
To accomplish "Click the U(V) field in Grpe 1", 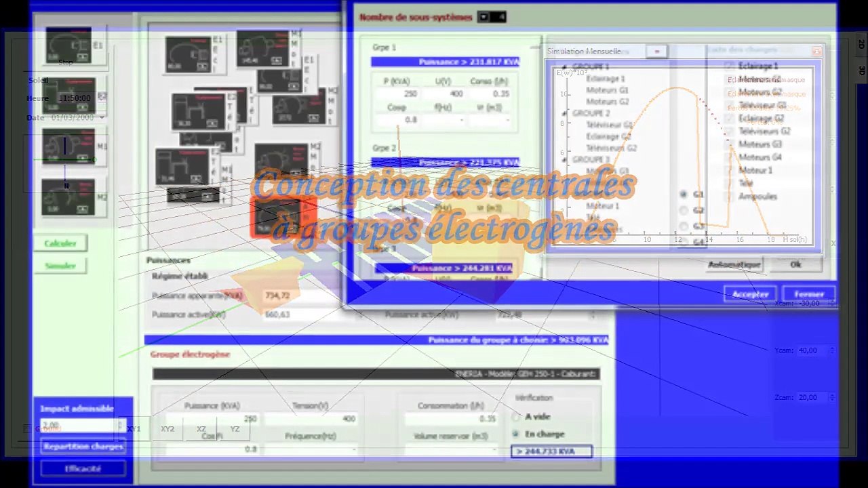I will [443, 94].
